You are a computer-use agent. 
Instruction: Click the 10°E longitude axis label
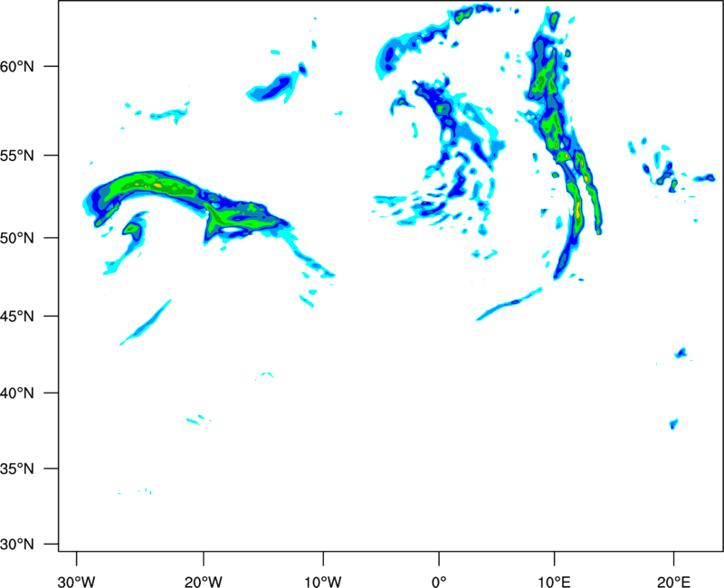pyautogui.click(x=554, y=582)
